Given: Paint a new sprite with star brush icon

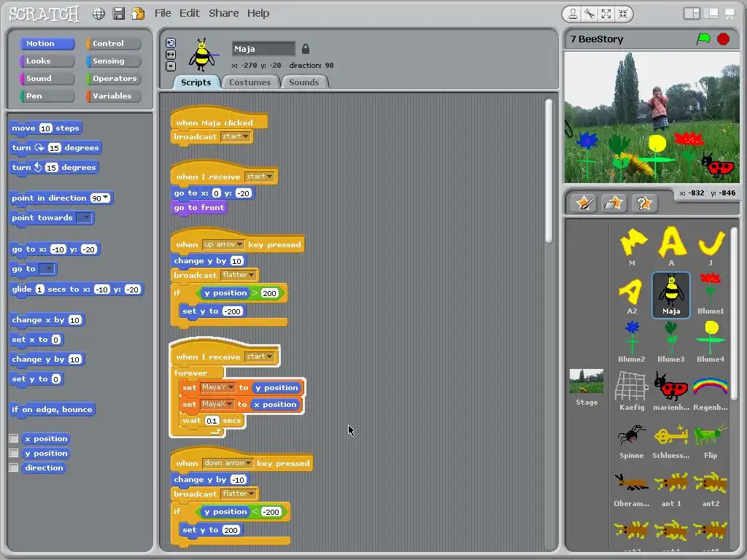Looking at the screenshot, I should [x=584, y=204].
